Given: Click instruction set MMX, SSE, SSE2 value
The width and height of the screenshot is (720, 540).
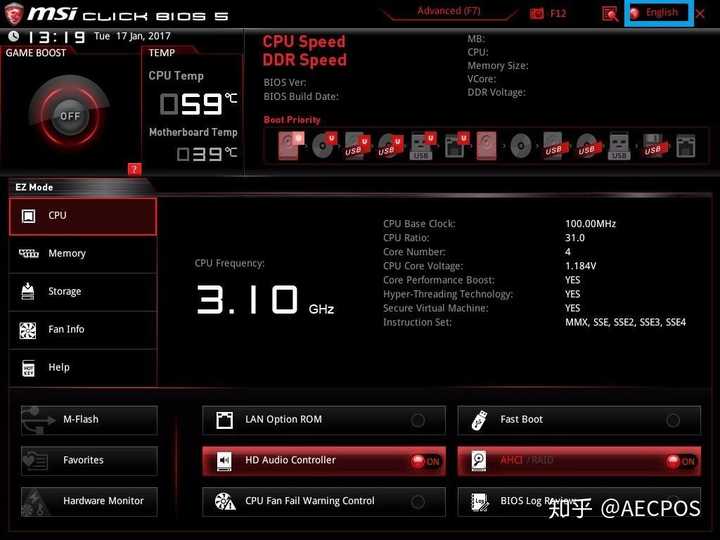Looking at the screenshot, I should point(625,322).
